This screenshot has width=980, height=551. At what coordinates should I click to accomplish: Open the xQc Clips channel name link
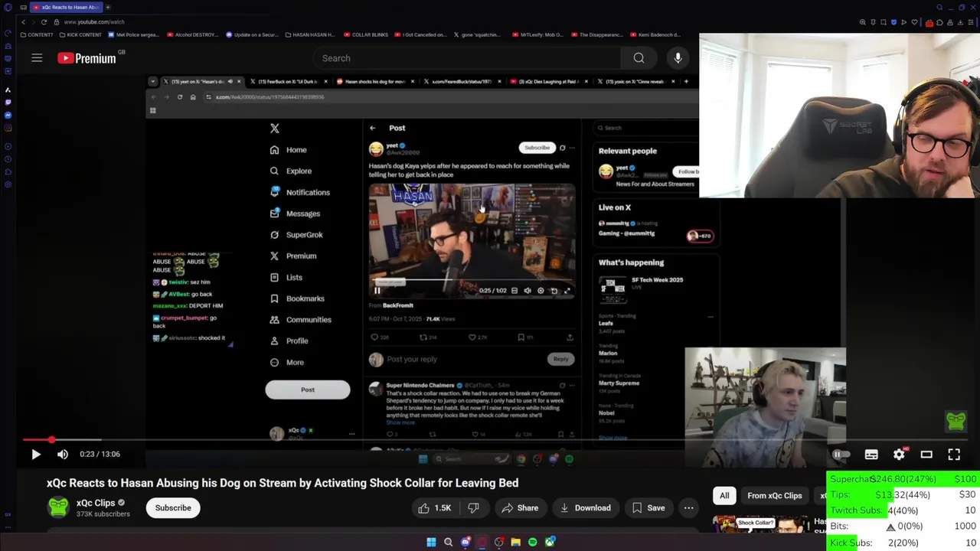96,503
